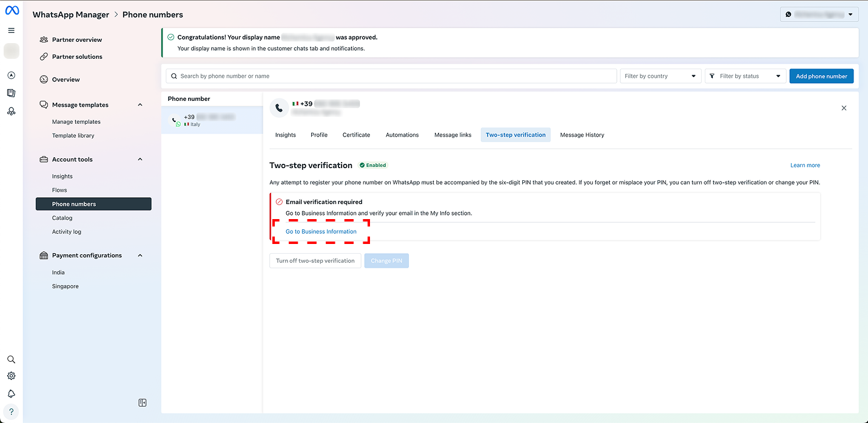868x423 pixels.
Task: Open Singapore payment configuration
Action: coord(66,286)
